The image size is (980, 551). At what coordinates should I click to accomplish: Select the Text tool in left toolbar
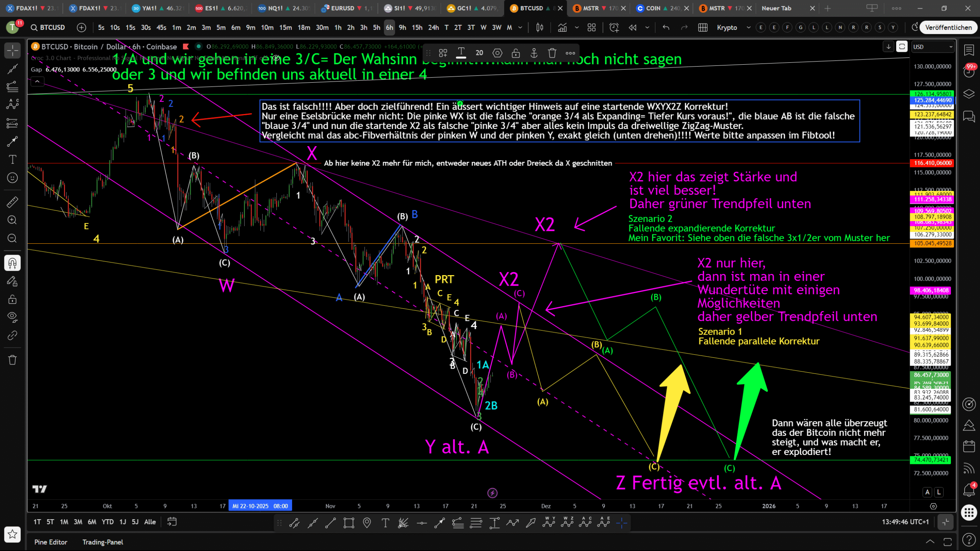[12, 159]
